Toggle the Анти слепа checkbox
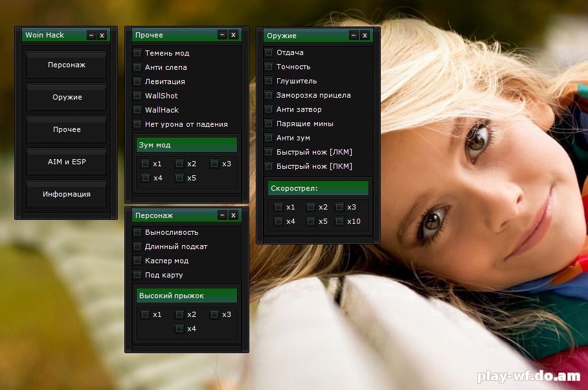 coord(138,67)
